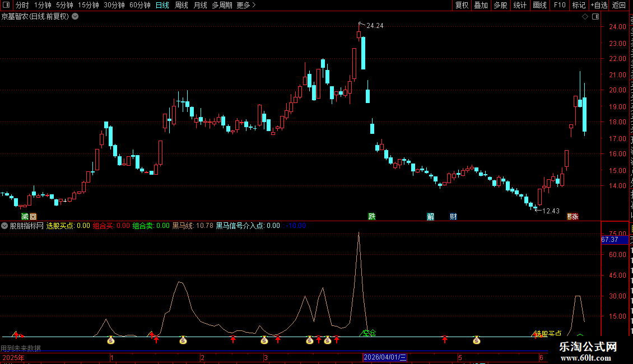The width and height of the screenshot is (633, 364).
Task: Select the 5分钟 period tab
Action: pos(64,5)
